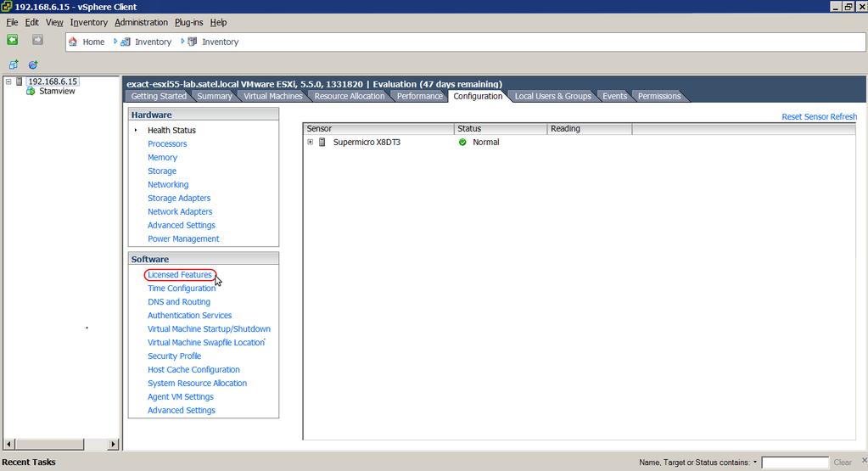Click the grey forward navigation arrow
This screenshot has width=868, height=471.
coord(37,40)
